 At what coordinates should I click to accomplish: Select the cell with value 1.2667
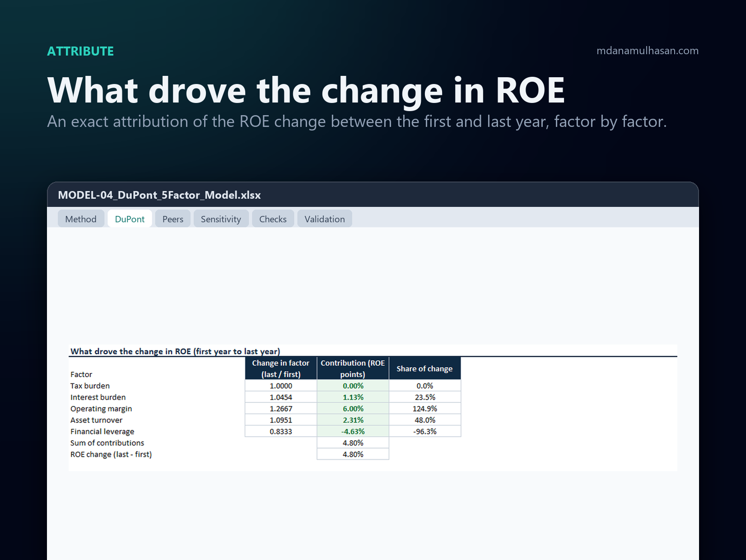281,409
